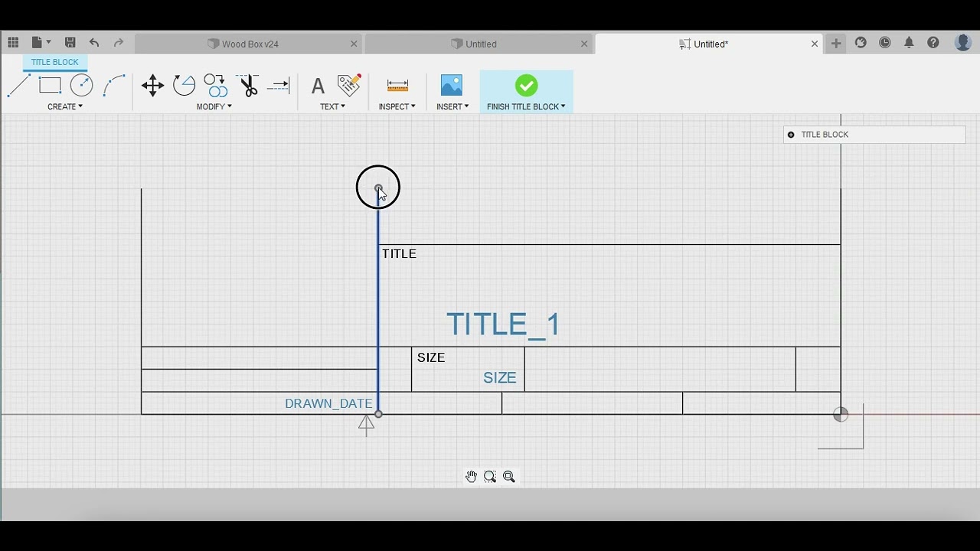980x551 pixels.
Task: Click the origin marker at sheet corner
Action: pos(841,414)
